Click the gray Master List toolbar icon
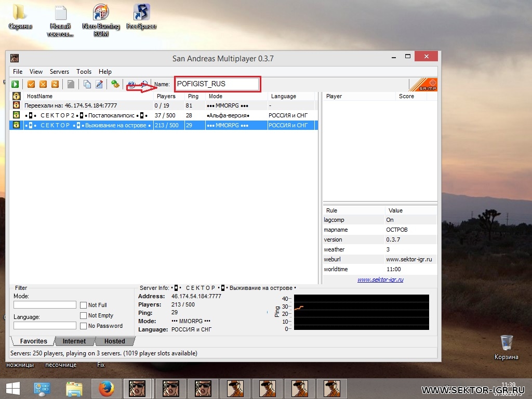 71,84
